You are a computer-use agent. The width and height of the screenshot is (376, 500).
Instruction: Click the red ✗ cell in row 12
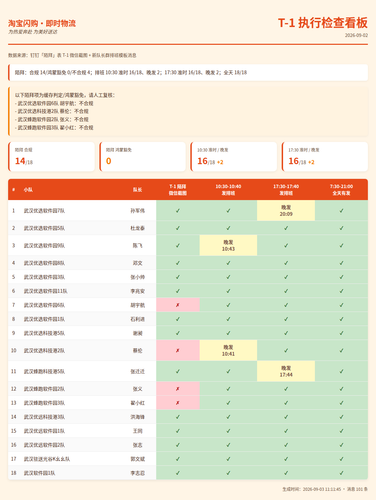tap(178, 389)
